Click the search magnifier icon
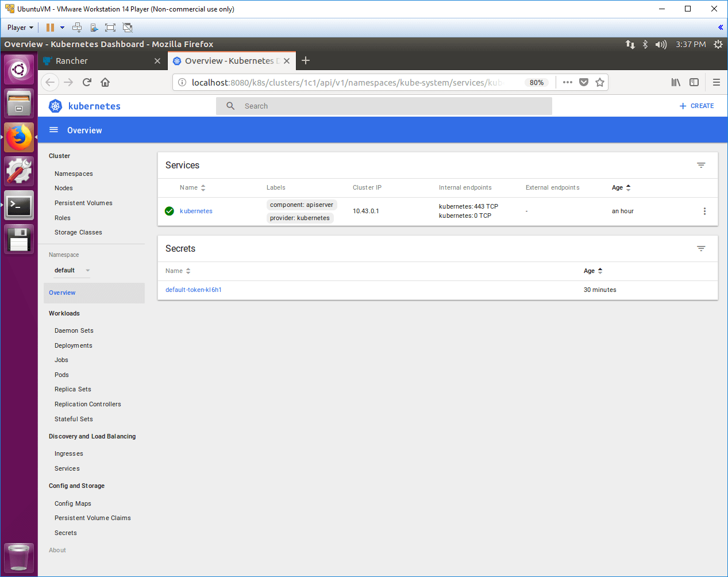The image size is (728, 577). pos(230,106)
